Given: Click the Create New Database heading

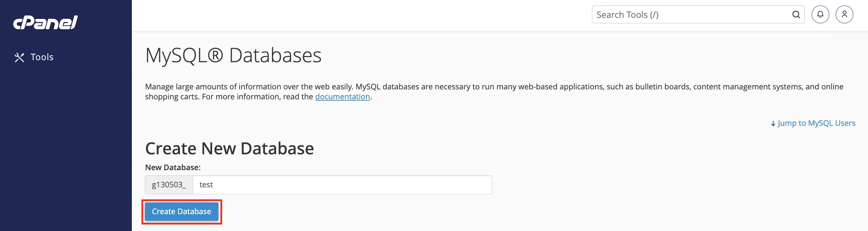Looking at the screenshot, I should 229,148.
